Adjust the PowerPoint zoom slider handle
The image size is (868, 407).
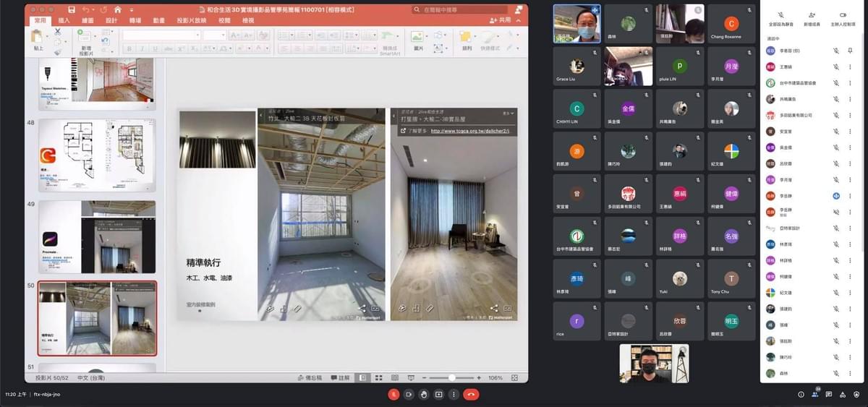pyautogui.click(x=452, y=377)
